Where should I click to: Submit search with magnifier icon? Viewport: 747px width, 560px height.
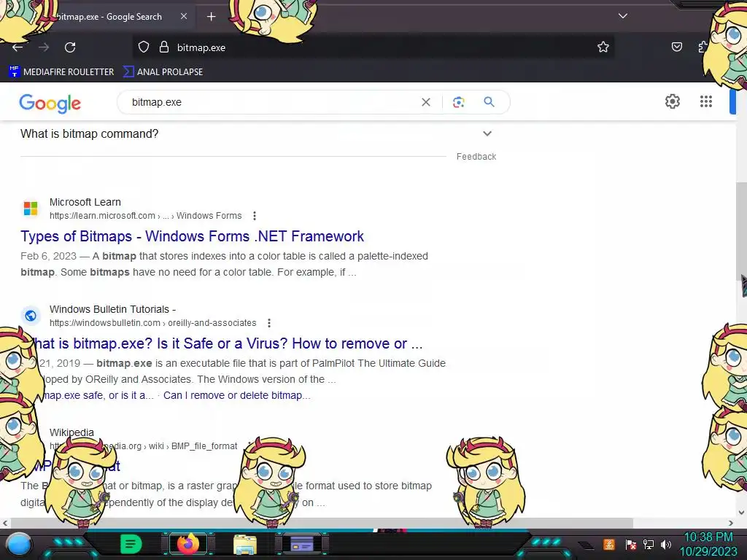[489, 102]
